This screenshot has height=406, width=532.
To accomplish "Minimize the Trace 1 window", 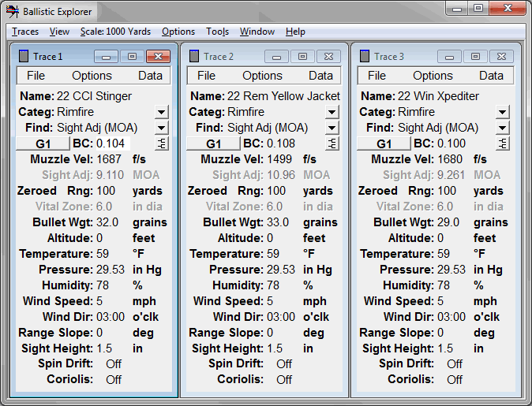I will coord(106,57).
